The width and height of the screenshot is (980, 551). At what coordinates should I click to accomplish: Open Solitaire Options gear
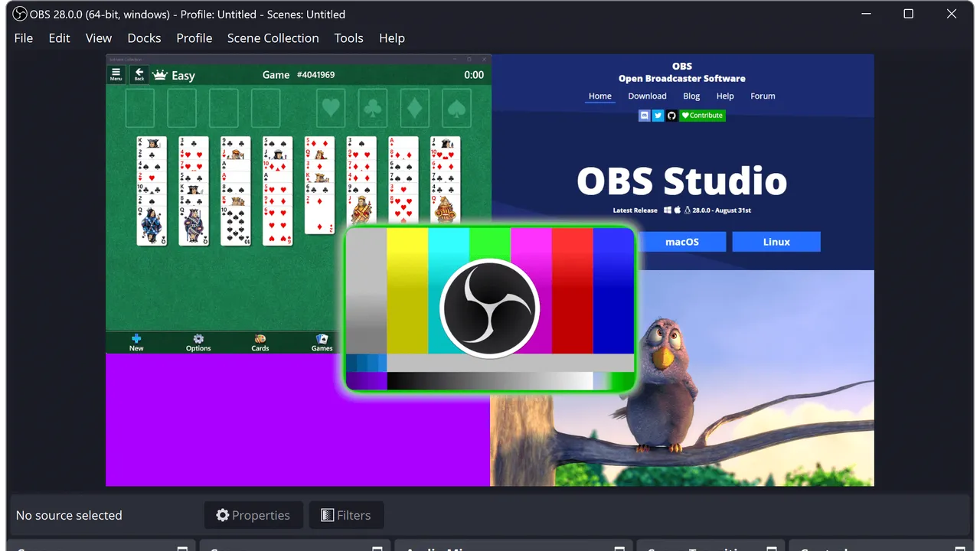[198, 342]
